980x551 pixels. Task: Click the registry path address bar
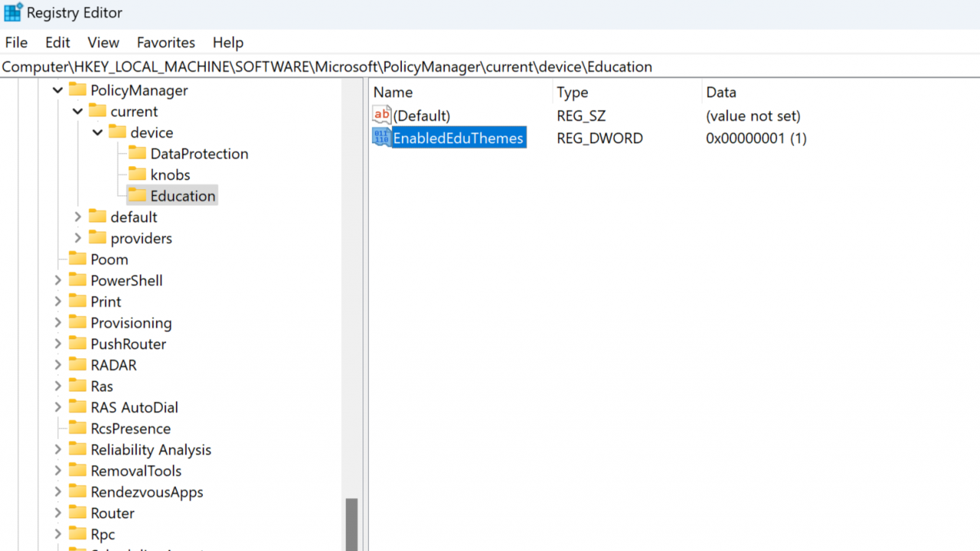tap(490, 67)
